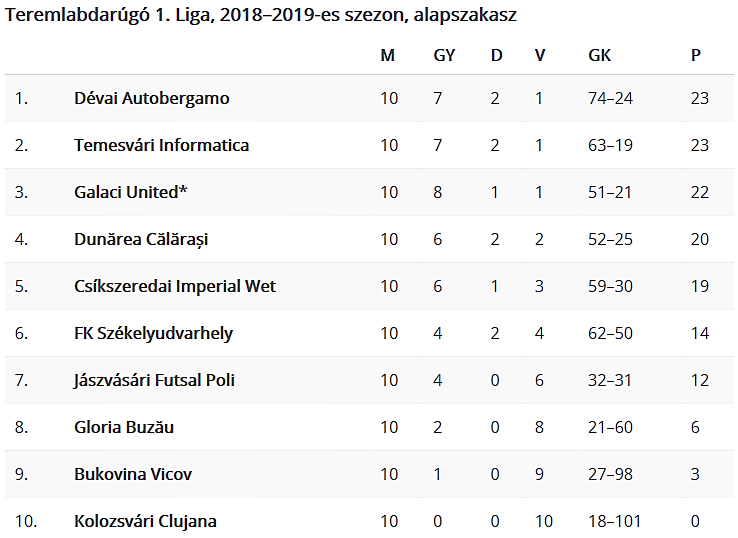Click Csíkszeredai Imperial Wet team name
738x538 pixels.
click(x=175, y=287)
